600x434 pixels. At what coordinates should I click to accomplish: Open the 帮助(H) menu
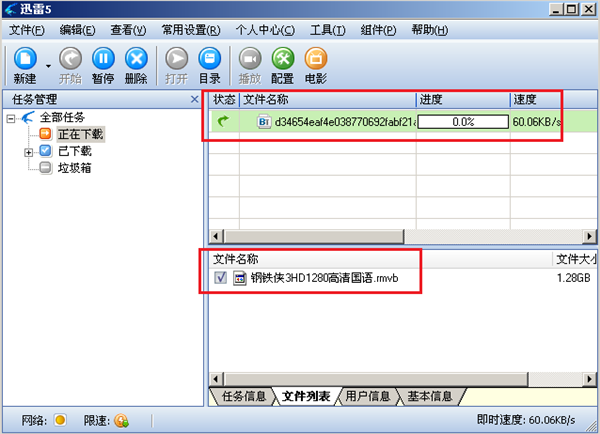[429, 30]
